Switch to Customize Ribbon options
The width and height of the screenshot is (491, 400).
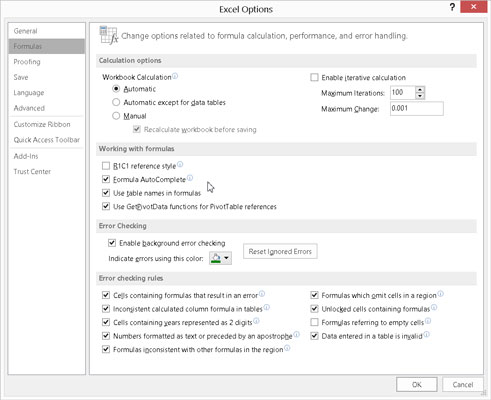pyautogui.click(x=42, y=124)
